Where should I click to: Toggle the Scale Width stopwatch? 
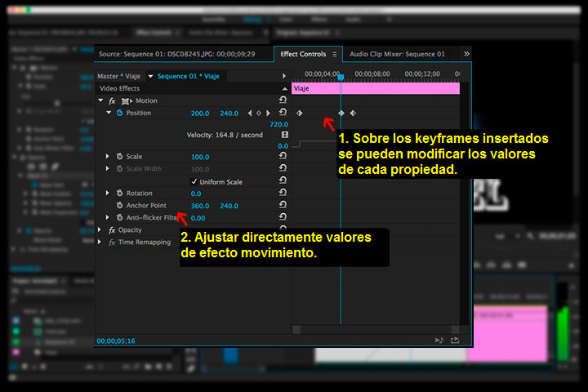(x=119, y=169)
